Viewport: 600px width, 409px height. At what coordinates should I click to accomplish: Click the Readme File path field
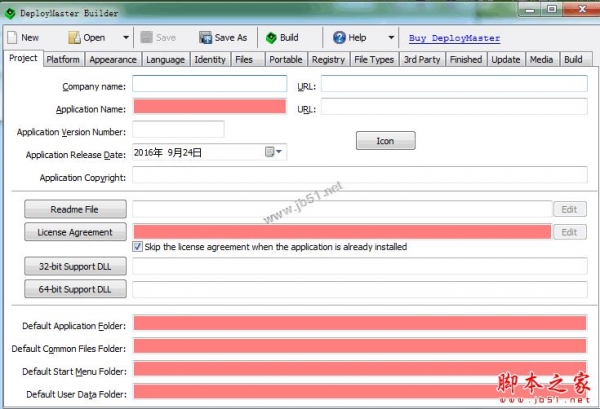342,209
